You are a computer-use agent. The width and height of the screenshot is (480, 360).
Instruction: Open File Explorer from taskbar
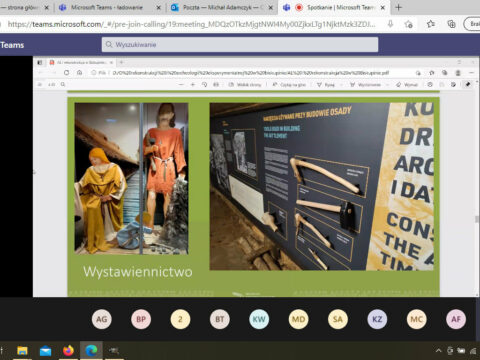pos(22,350)
